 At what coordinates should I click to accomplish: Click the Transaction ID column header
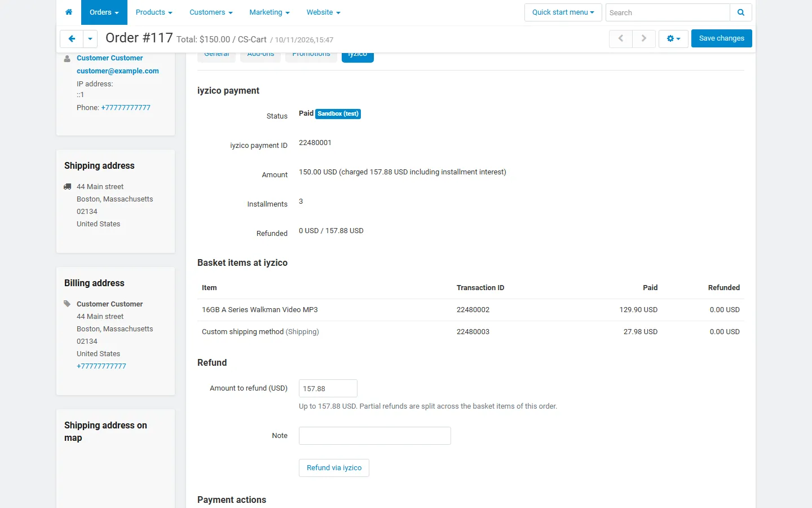tap(480, 288)
